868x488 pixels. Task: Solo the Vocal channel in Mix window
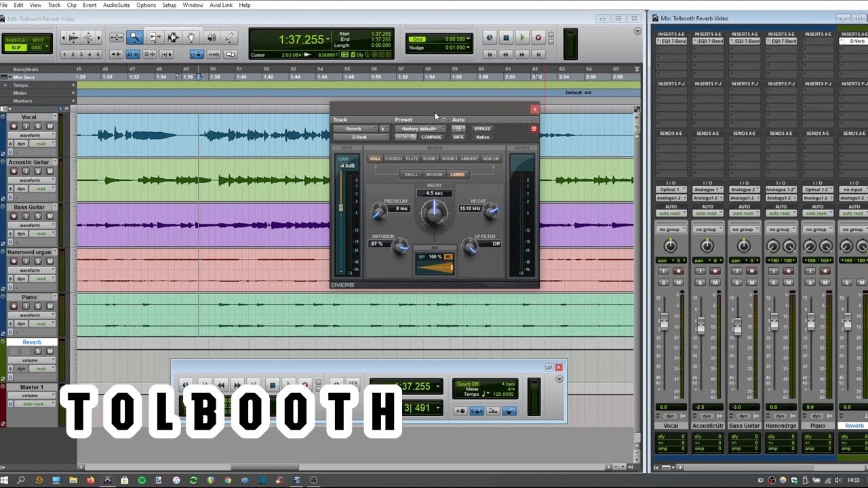coord(663,282)
